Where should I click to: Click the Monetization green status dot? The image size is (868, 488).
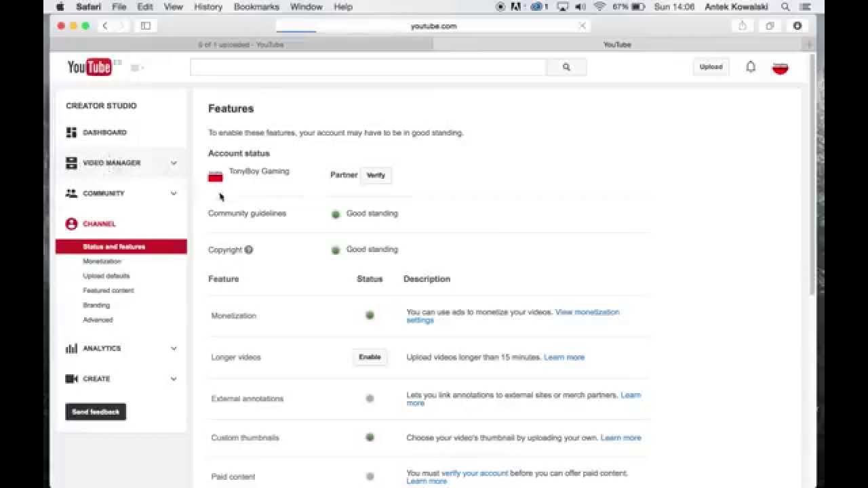coord(370,315)
